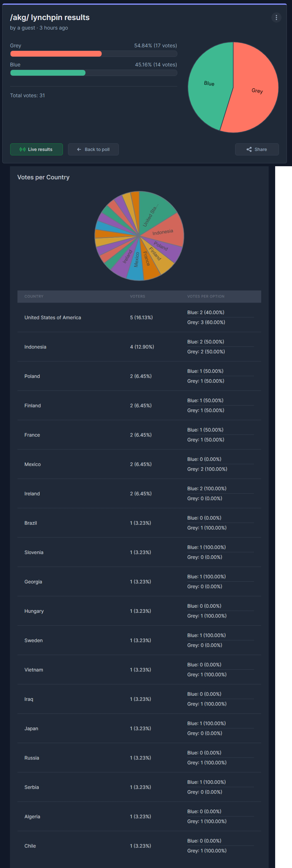The width and height of the screenshot is (292, 868).
Task: Click 'Grey: 2 (100.00%)' in Mexico row
Action: [x=207, y=469]
